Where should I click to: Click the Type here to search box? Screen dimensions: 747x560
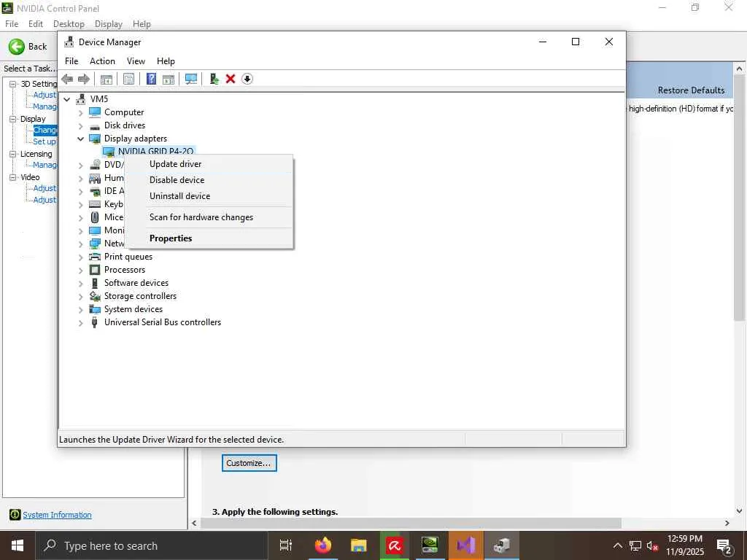click(x=152, y=545)
